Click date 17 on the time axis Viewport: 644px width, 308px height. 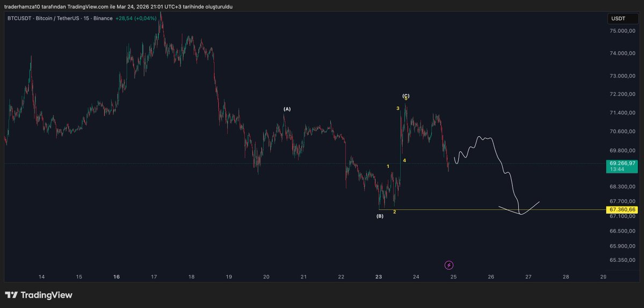(x=154, y=277)
